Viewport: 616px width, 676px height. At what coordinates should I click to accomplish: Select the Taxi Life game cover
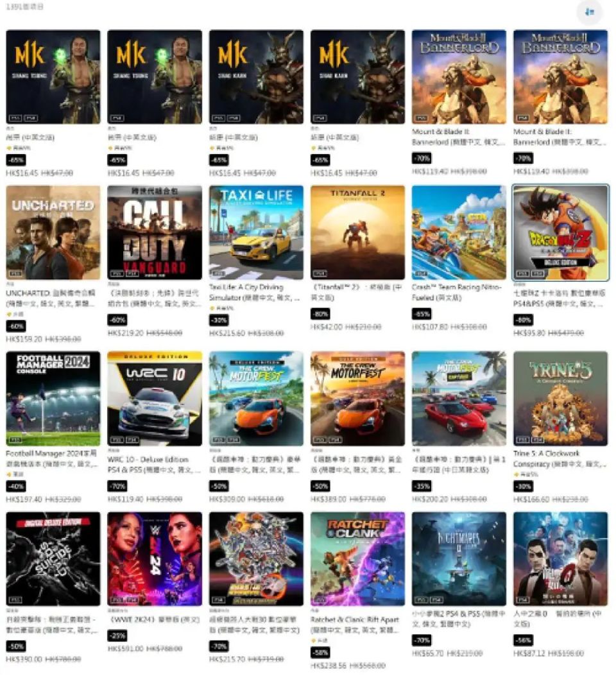256,233
